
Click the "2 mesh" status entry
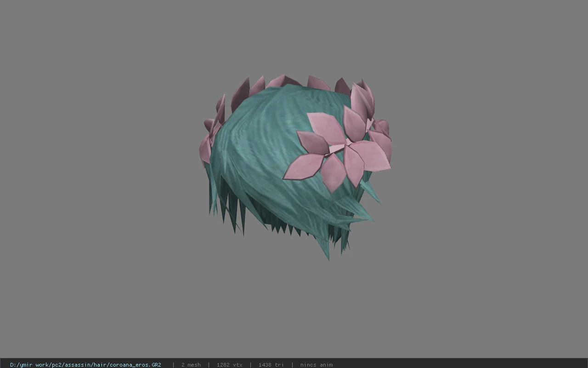(x=191, y=365)
